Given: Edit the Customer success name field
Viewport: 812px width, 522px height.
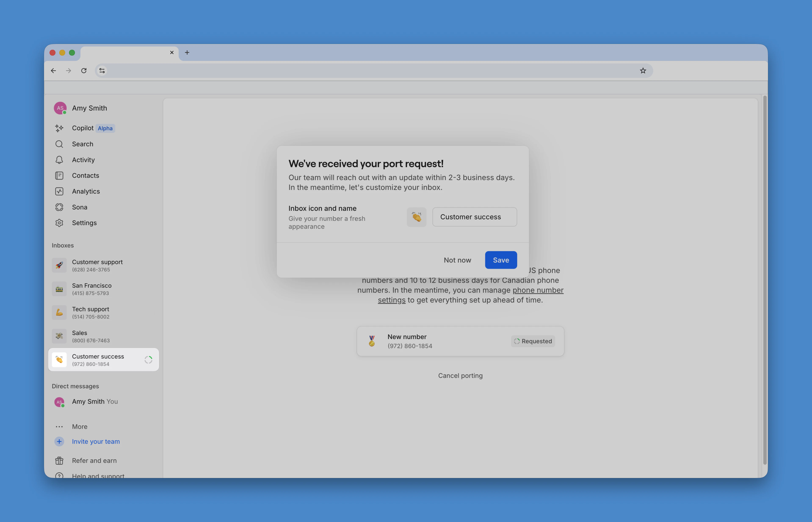Looking at the screenshot, I should coord(475,217).
